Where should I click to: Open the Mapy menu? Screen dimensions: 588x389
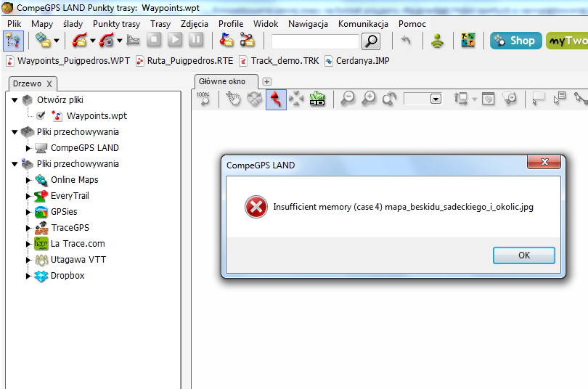(x=42, y=24)
